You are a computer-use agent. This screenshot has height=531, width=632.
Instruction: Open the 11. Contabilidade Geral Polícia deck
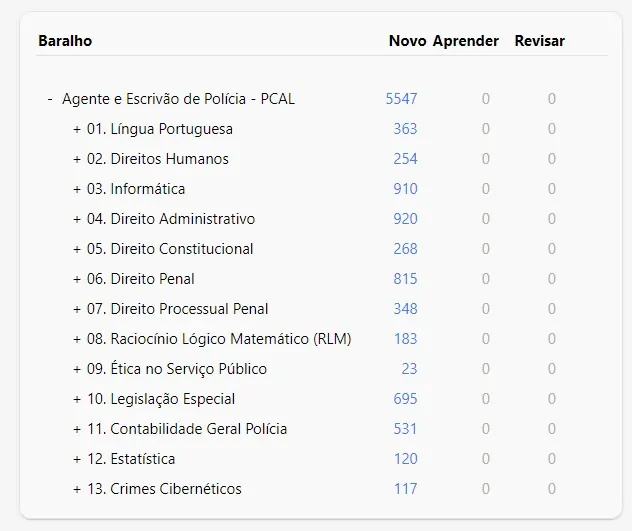pos(187,429)
